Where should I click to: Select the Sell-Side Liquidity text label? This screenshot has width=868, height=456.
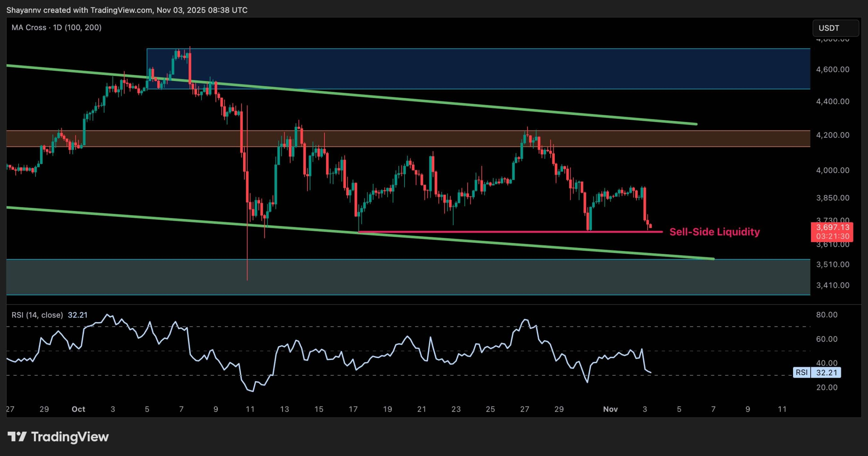[x=714, y=232]
